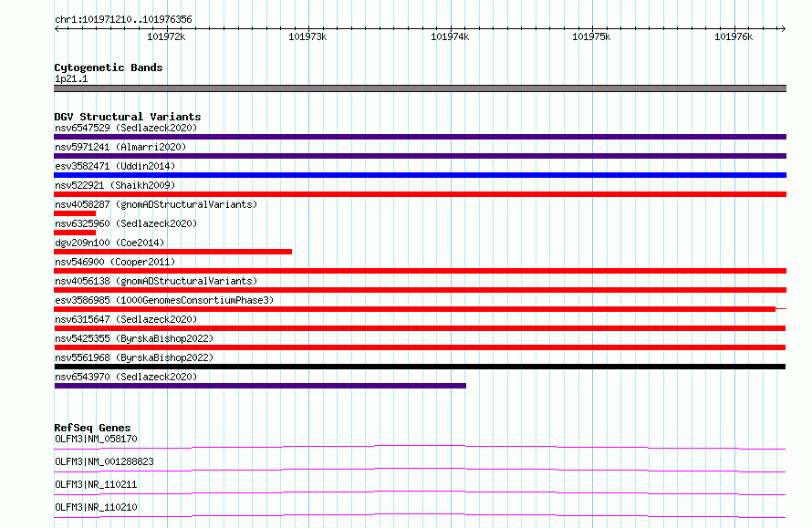
Task: Click the left arrow end of the ruler
Action: tap(57, 28)
